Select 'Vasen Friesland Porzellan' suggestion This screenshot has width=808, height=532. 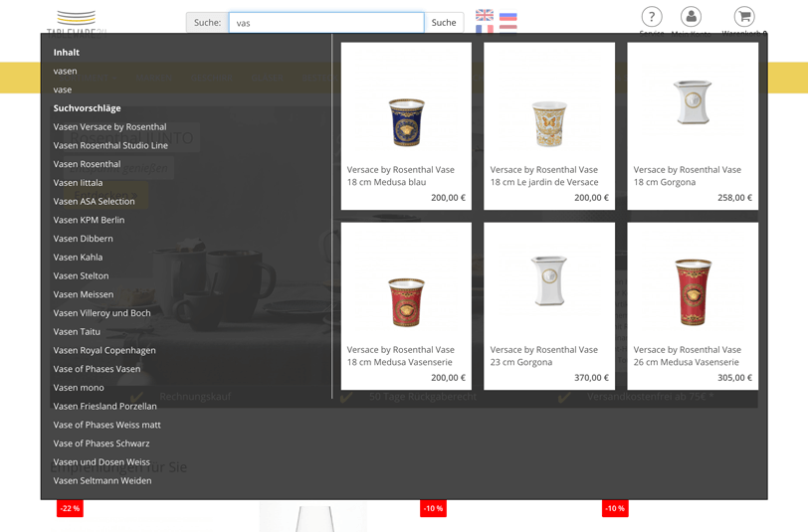click(x=105, y=406)
